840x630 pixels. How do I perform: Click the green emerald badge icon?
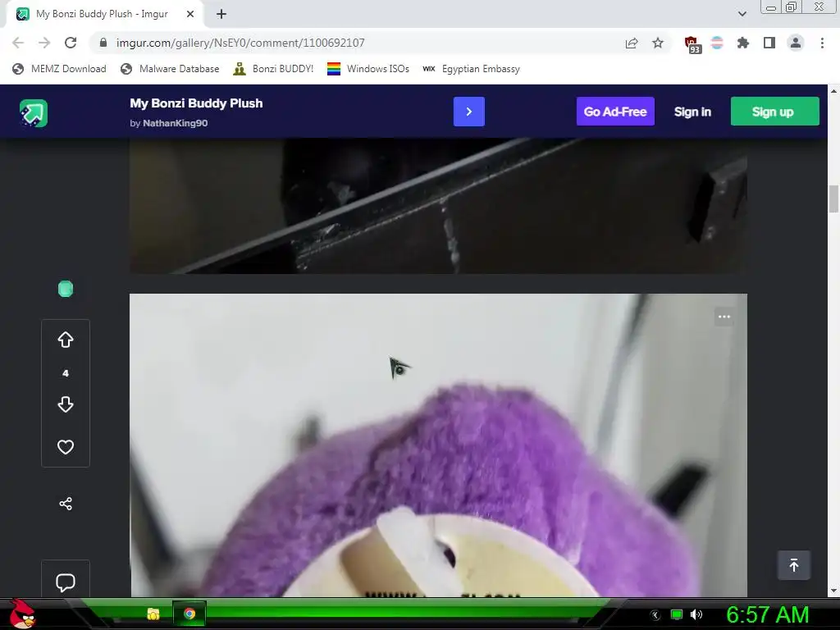pos(66,289)
